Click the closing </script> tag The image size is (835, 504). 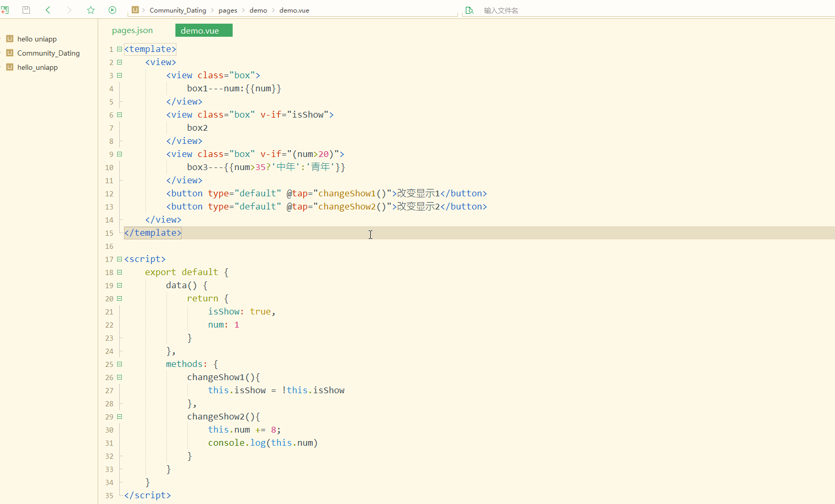pyautogui.click(x=148, y=495)
